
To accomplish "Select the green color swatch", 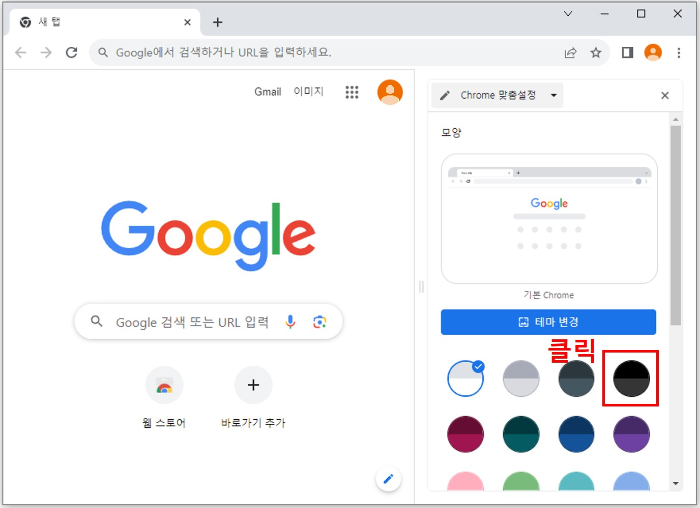I will [521, 481].
